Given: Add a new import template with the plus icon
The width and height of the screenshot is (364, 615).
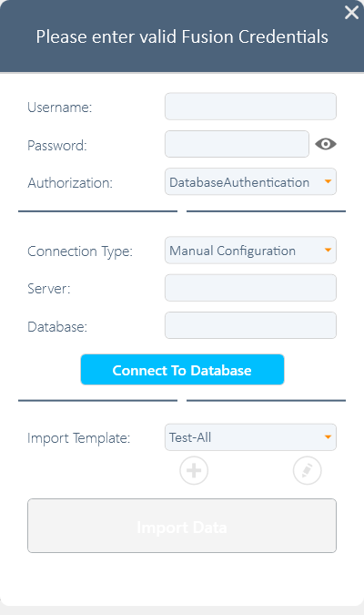Looking at the screenshot, I should click(194, 470).
